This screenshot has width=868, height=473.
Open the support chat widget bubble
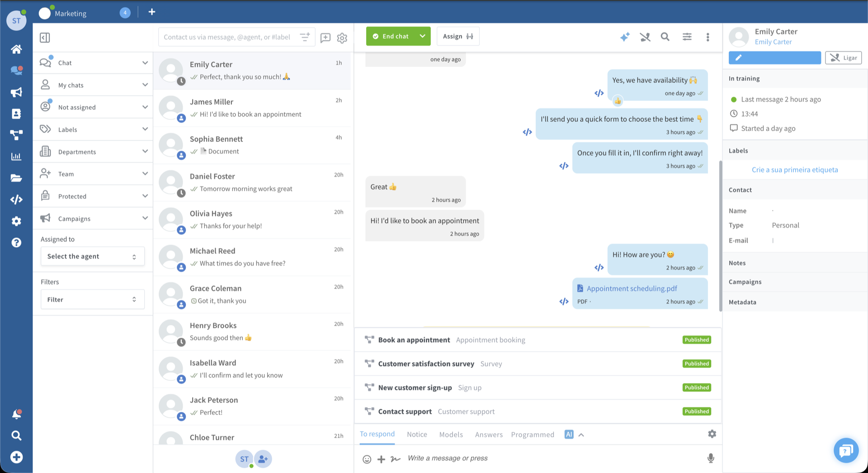click(x=846, y=450)
